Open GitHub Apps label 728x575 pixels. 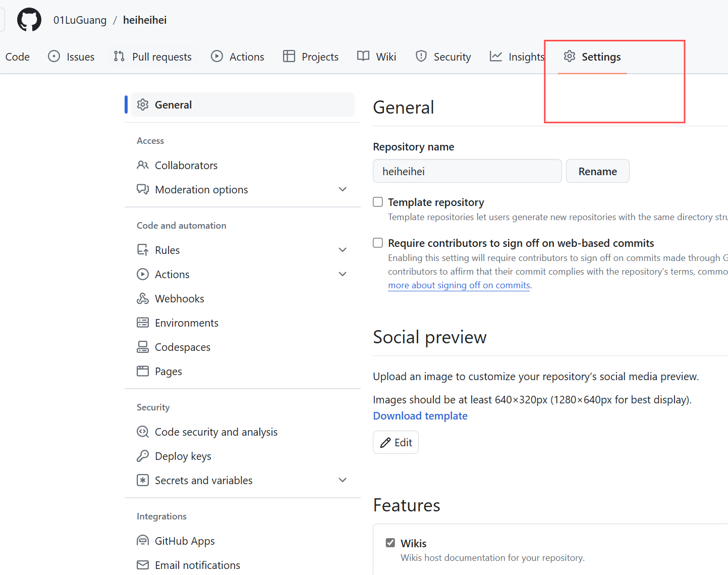[x=185, y=541]
